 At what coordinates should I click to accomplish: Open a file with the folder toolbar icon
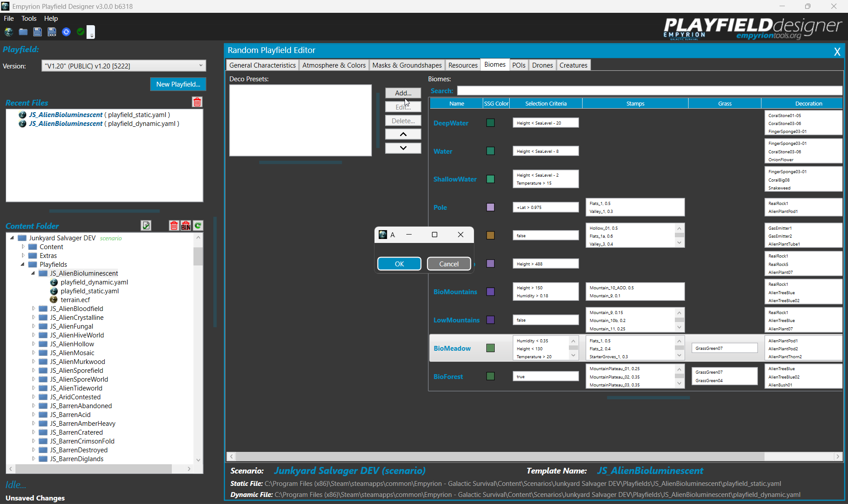click(23, 32)
